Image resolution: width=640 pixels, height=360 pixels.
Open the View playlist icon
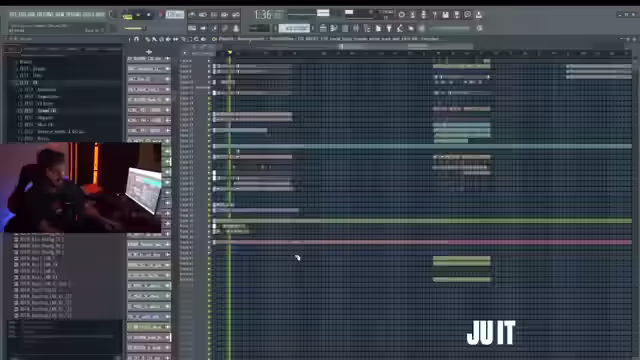(x=323, y=28)
